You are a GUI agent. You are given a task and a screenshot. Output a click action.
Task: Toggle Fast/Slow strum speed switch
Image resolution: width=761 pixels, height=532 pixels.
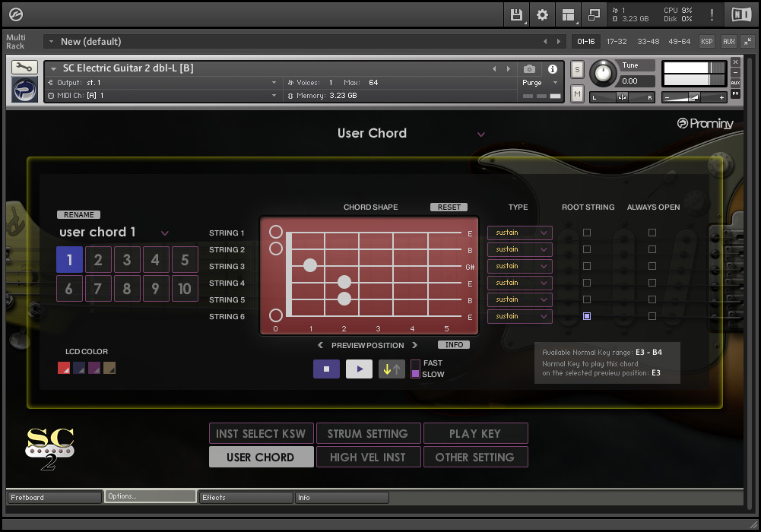(x=415, y=369)
